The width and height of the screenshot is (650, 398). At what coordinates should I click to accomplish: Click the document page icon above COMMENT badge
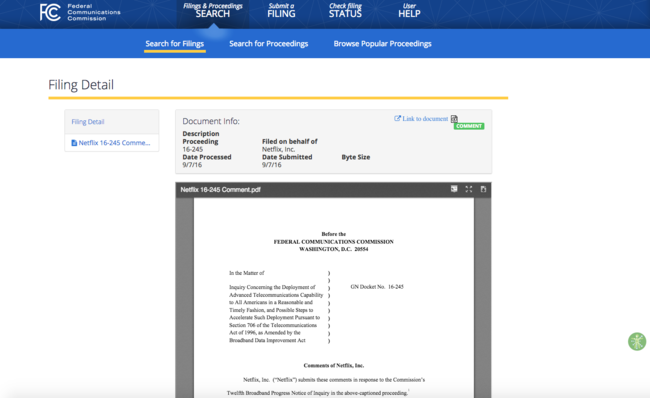click(x=454, y=119)
